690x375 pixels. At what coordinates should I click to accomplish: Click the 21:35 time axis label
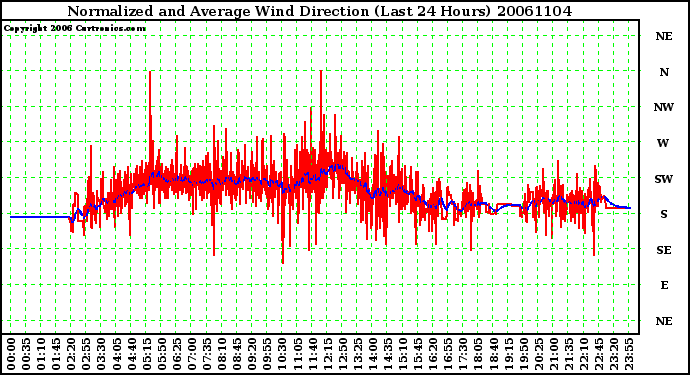569,354
